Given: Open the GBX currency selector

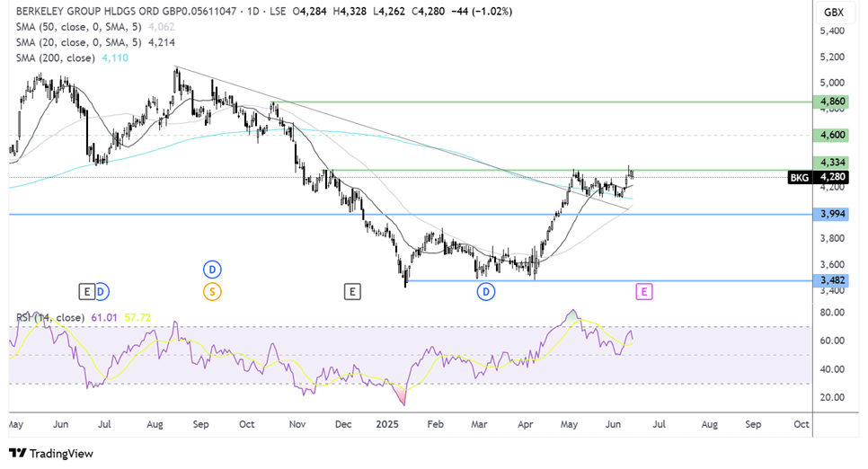Looking at the screenshot, I should coord(834,13).
